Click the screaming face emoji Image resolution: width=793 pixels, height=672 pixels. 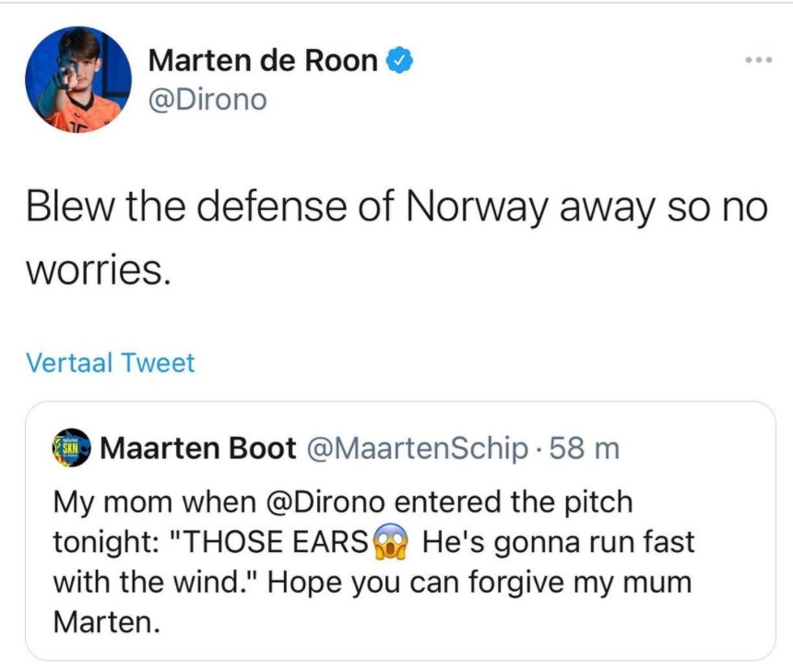[x=390, y=543]
